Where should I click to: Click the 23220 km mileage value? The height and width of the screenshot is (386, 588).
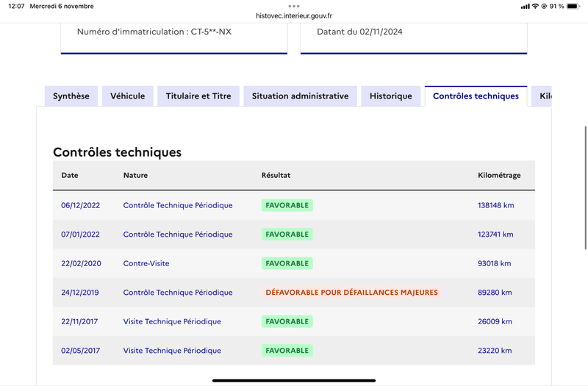[495, 351]
